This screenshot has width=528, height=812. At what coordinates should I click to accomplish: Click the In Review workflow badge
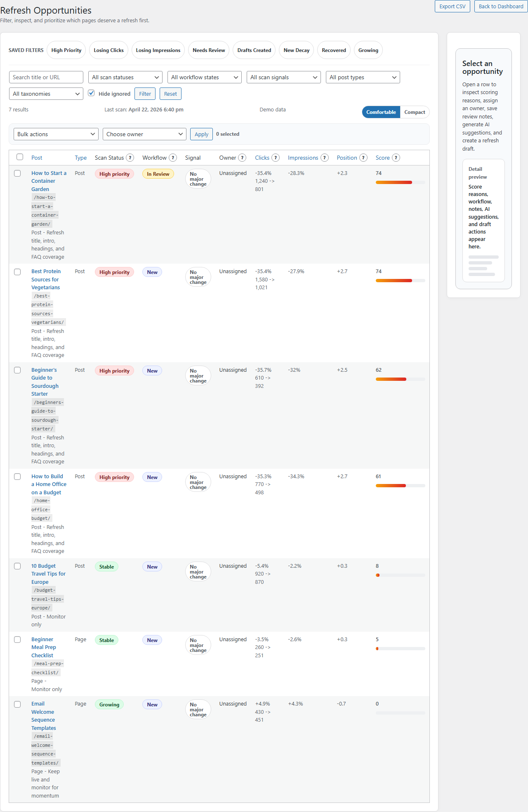[158, 174]
